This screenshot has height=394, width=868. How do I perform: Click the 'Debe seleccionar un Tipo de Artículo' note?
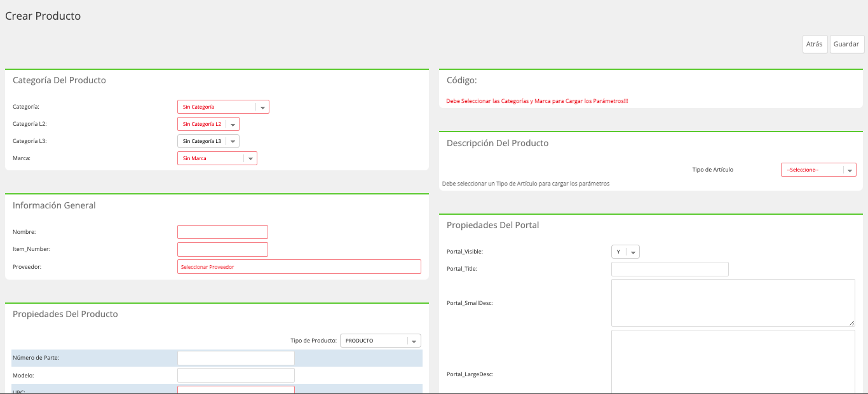526,184
